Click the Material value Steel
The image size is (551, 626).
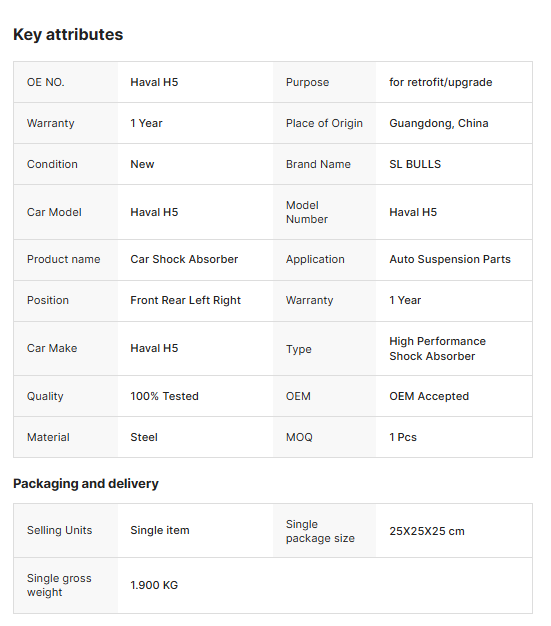click(144, 437)
